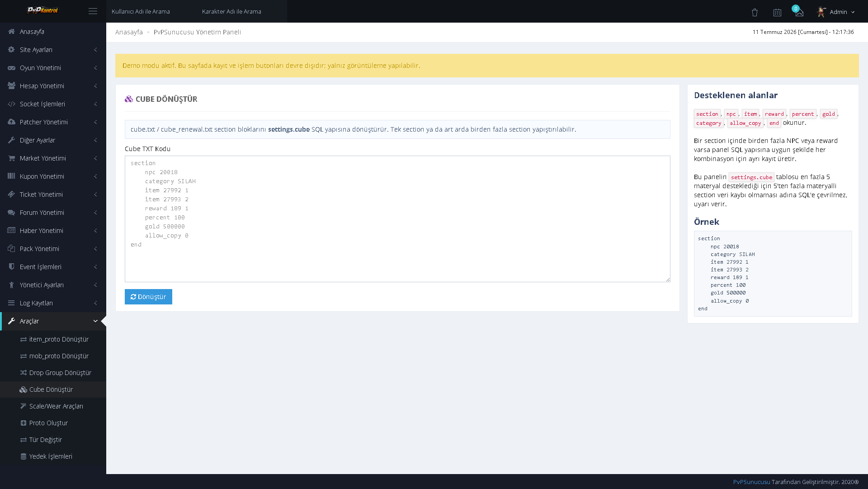This screenshot has height=489, width=868.
Task: Expand Oyun Yönetimi chevron
Action: [95, 68]
